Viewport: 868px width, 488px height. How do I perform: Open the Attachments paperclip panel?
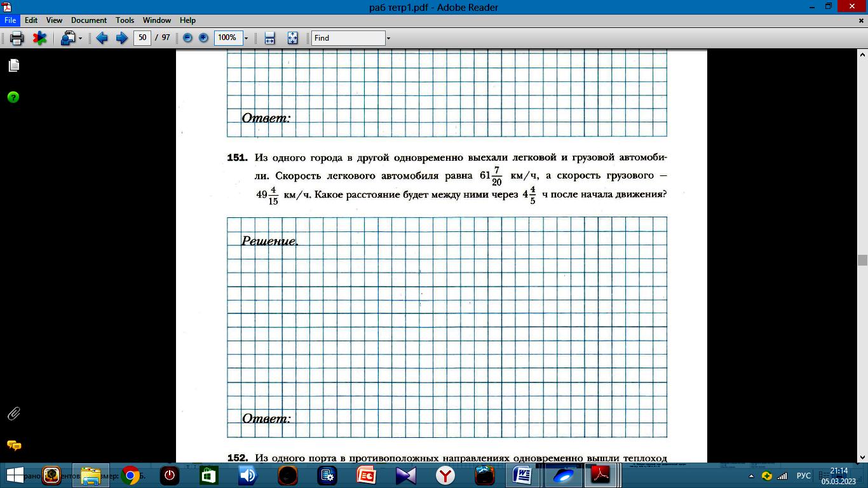(13, 414)
